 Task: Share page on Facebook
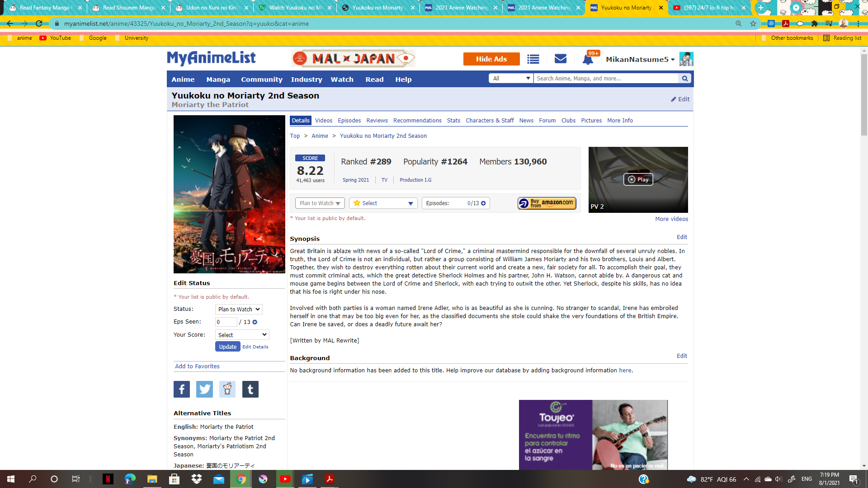coord(182,389)
